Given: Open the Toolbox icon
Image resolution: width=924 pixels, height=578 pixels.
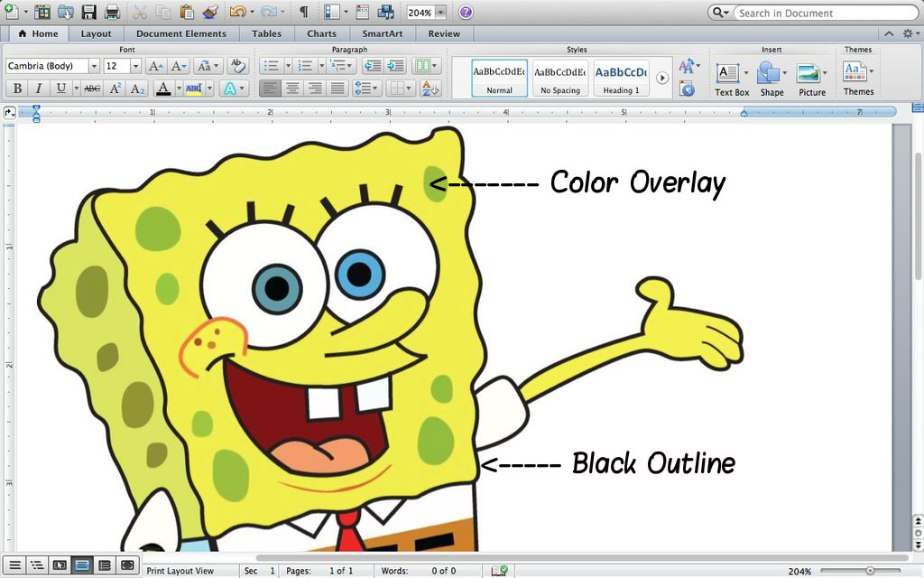Looking at the screenshot, I should coord(363,12).
